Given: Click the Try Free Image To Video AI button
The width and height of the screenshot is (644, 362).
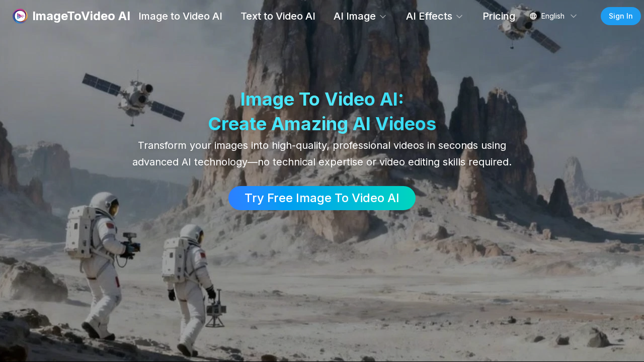Looking at the screenshot, I should tap(322, 198).
